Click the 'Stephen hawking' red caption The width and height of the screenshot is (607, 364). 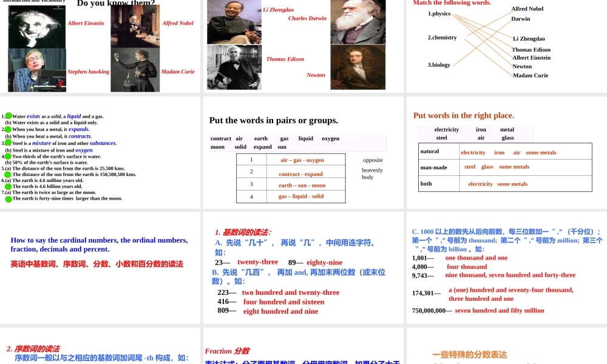coord(88,72)
